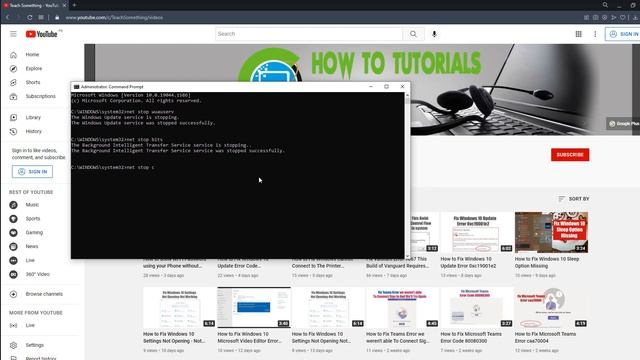Click the address bar URL youtube.com
Viewport: 640px width, 360px height.
pos(114,18)
